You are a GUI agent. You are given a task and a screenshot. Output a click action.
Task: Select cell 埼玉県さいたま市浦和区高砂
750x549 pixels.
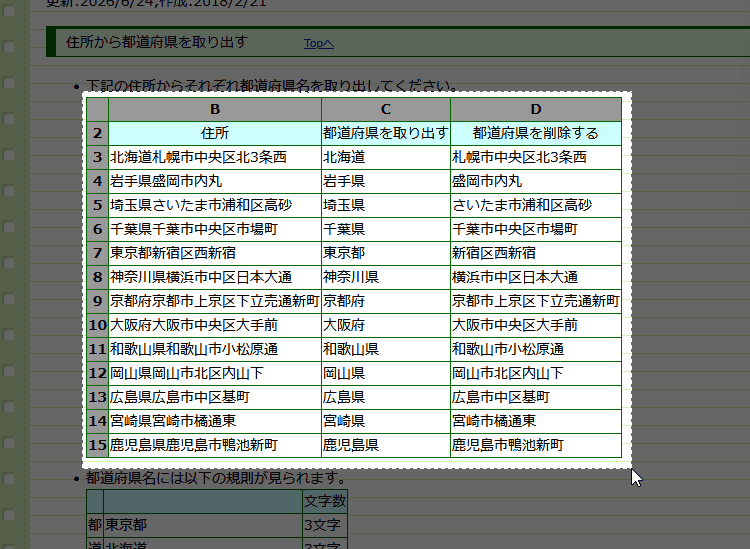pos(215,205)
